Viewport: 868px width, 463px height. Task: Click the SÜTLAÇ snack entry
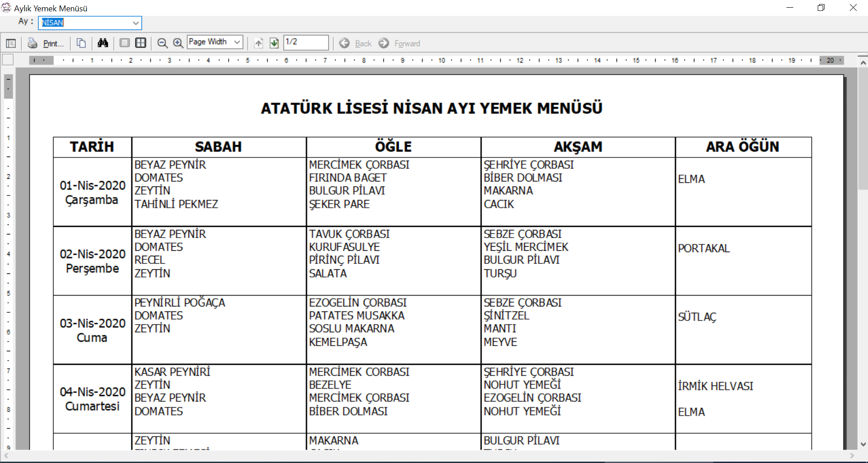pos(697,317)
